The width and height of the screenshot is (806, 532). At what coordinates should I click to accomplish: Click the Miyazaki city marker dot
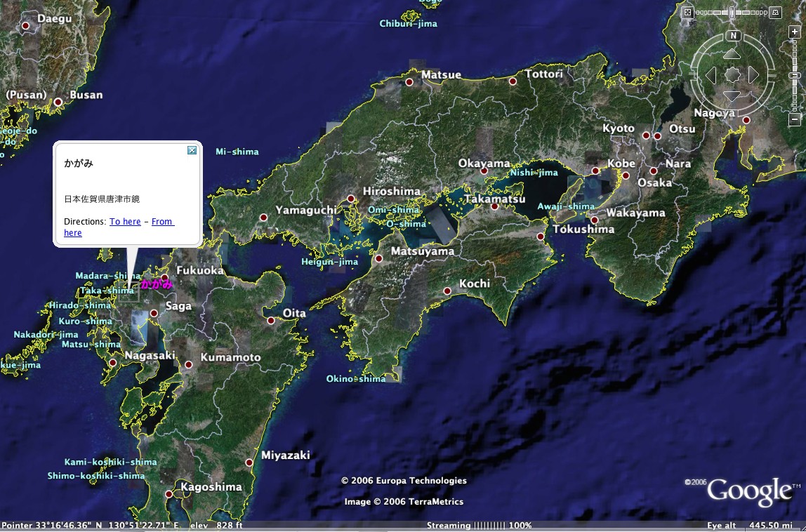point(249,463)
